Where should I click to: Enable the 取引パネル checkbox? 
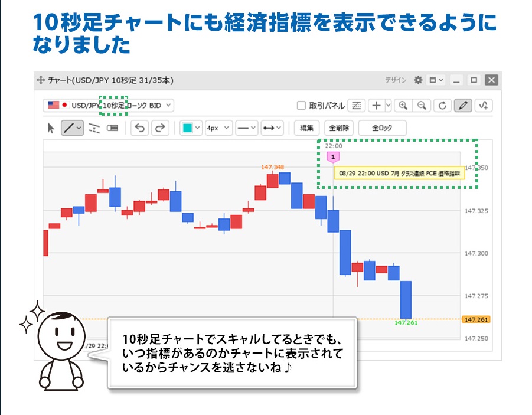(x=301, y=106)
